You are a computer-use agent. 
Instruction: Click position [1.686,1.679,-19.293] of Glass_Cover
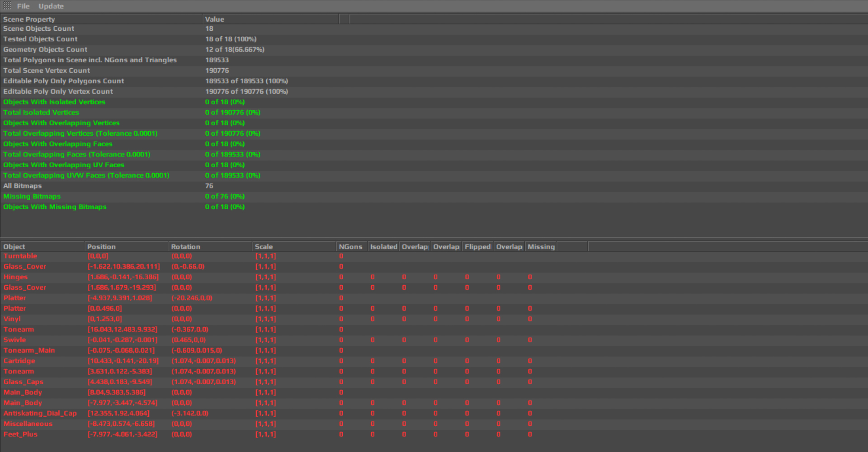[122, 287]
